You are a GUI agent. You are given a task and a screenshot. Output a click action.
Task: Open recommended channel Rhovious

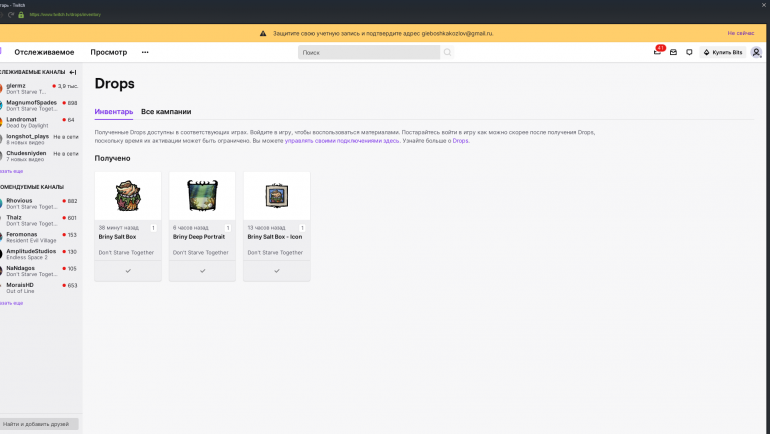[39, 203]
